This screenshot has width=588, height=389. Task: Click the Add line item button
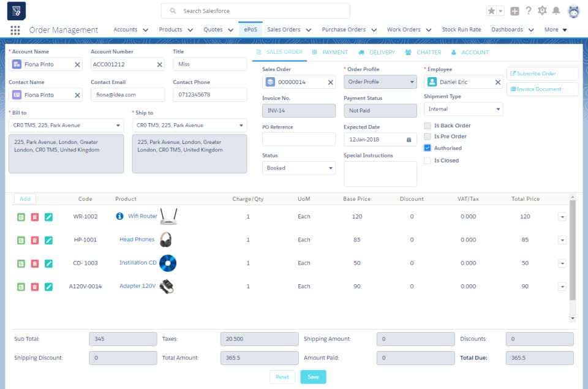pos(25,199)
